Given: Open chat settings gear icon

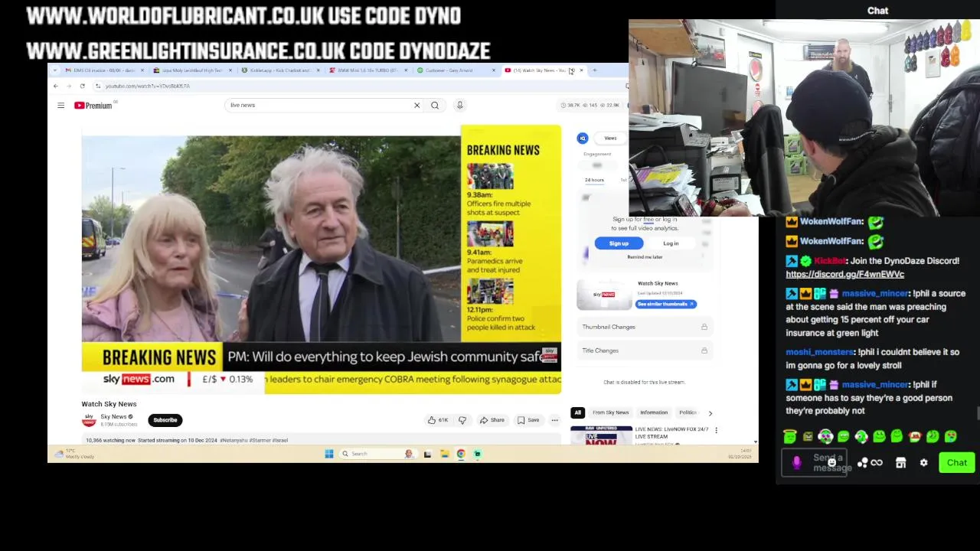Looking at the screenshot, I should pyautogui.click(x=923, y=462).
